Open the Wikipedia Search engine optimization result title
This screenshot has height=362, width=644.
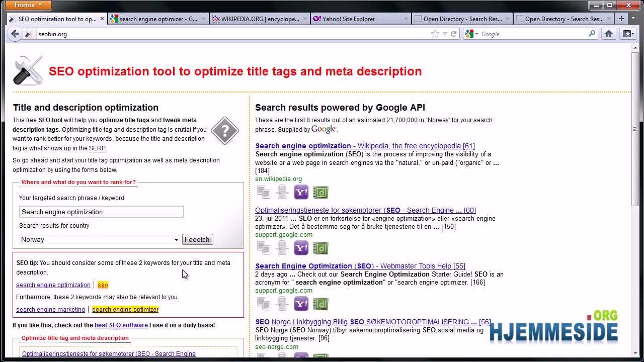pos(365,146)
